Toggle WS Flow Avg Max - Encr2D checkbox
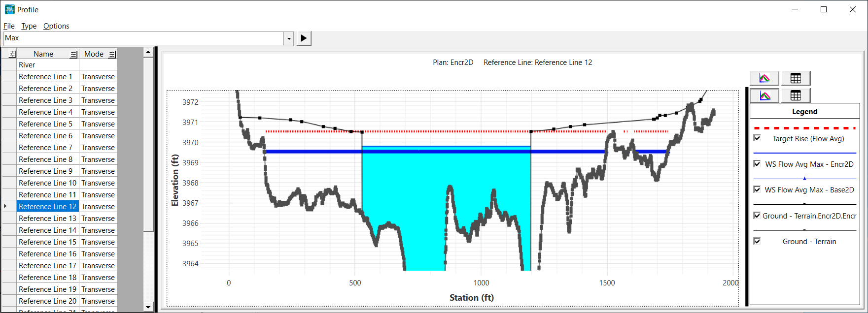 pos(757,164)
